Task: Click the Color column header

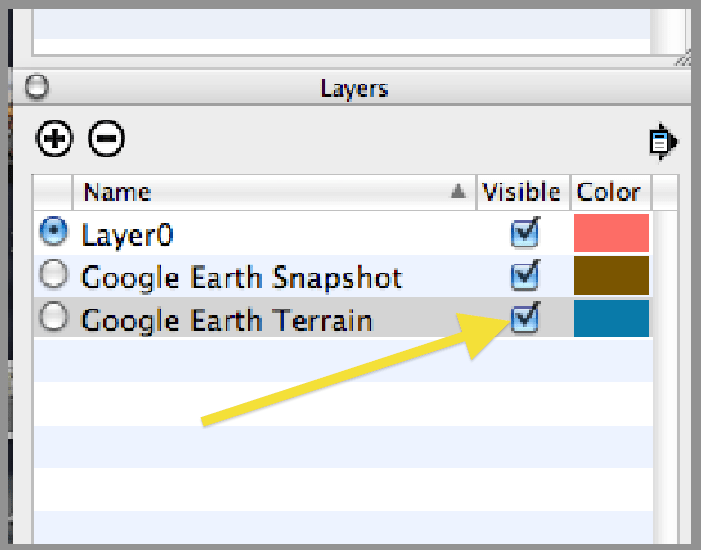Action: [608, 192]
